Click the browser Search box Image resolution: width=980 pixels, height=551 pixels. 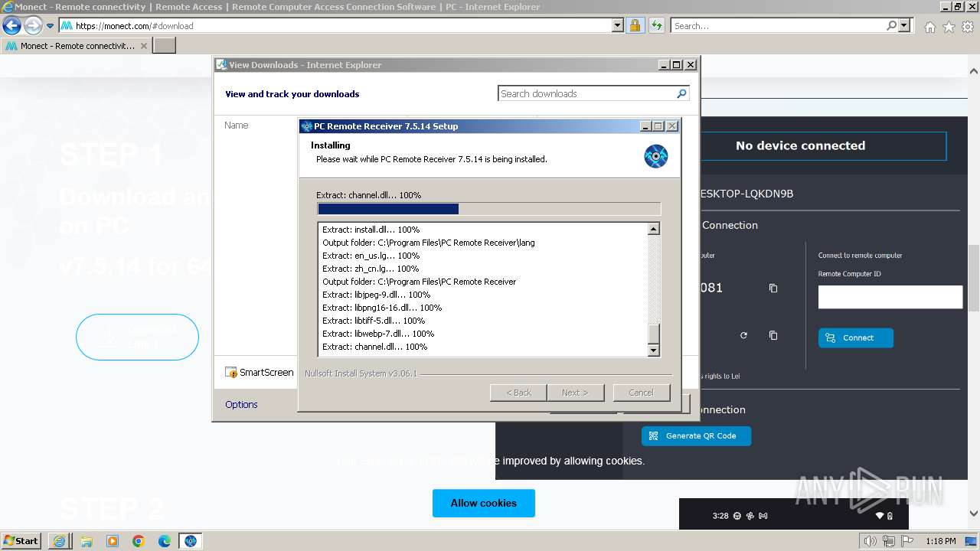tap(778, 25)
